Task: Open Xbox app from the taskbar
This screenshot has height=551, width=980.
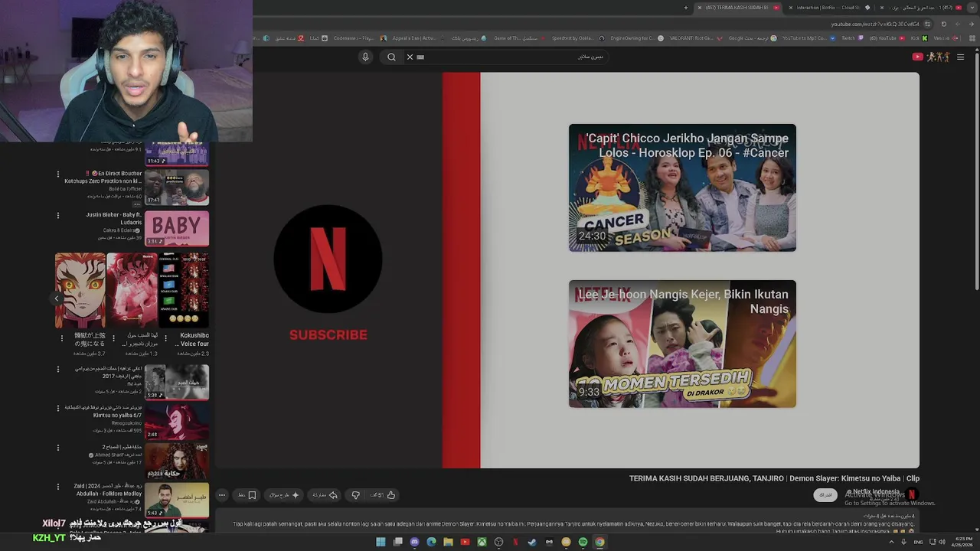Action: click(482, 542)
